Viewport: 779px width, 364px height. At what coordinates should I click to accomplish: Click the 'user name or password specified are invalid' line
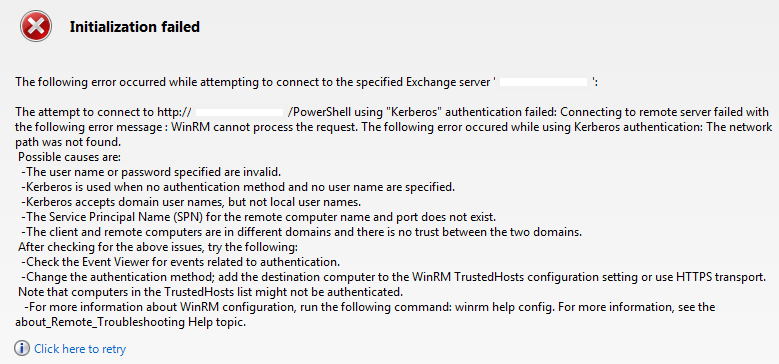[152, 173]
